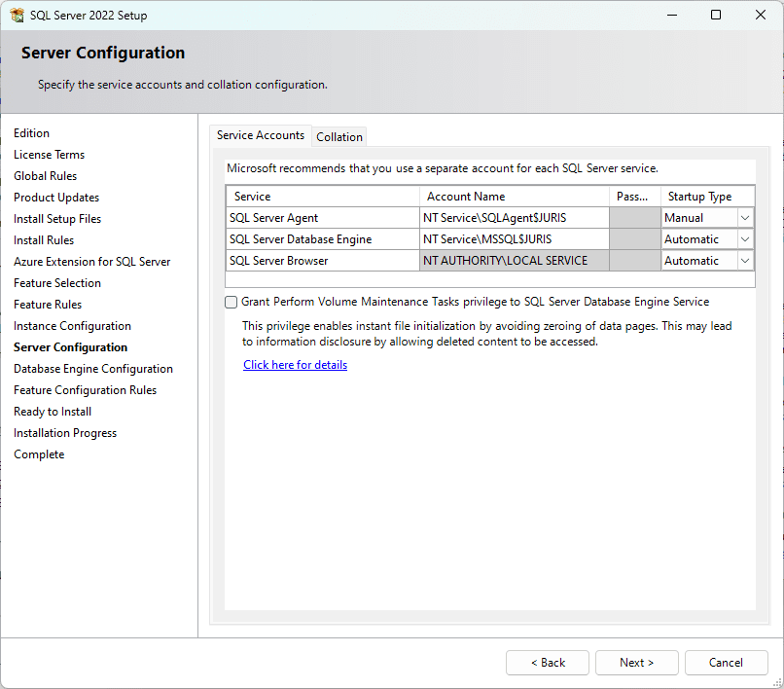Edit the SQL Server Agent account name
The height and width of the screenshot is (689, 784).
[516, 217]
